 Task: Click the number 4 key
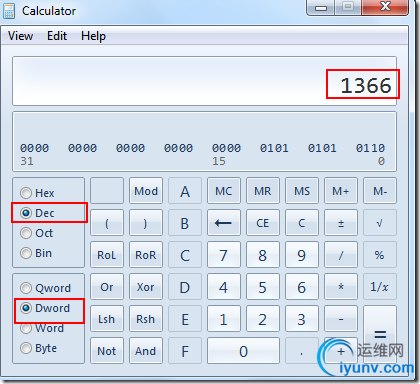223,287
